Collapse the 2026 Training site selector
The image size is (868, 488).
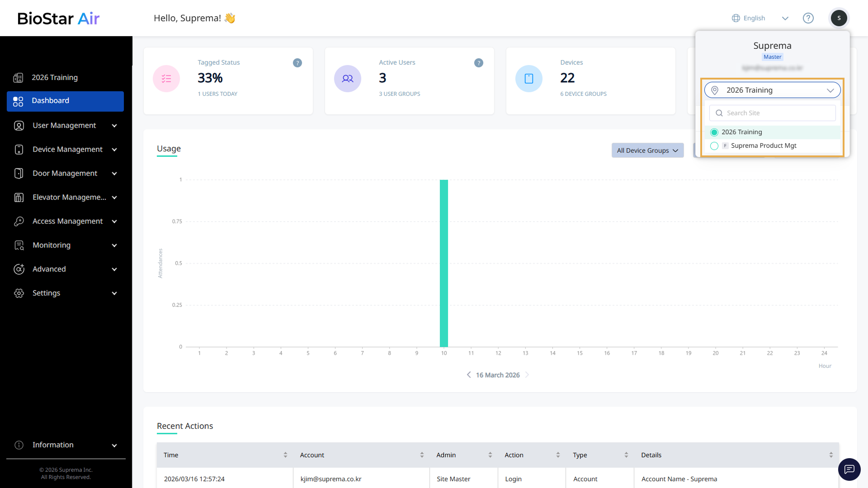click(830, 90)
